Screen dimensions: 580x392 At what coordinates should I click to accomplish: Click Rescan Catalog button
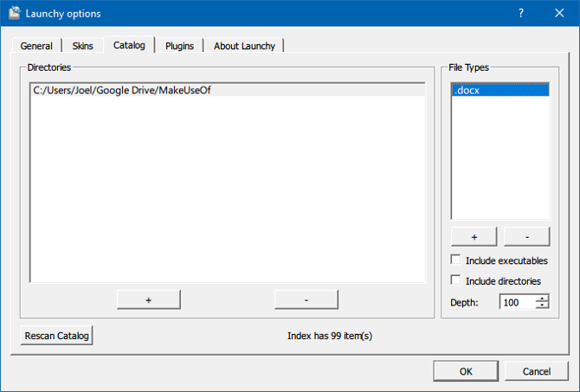pos(56,336)
